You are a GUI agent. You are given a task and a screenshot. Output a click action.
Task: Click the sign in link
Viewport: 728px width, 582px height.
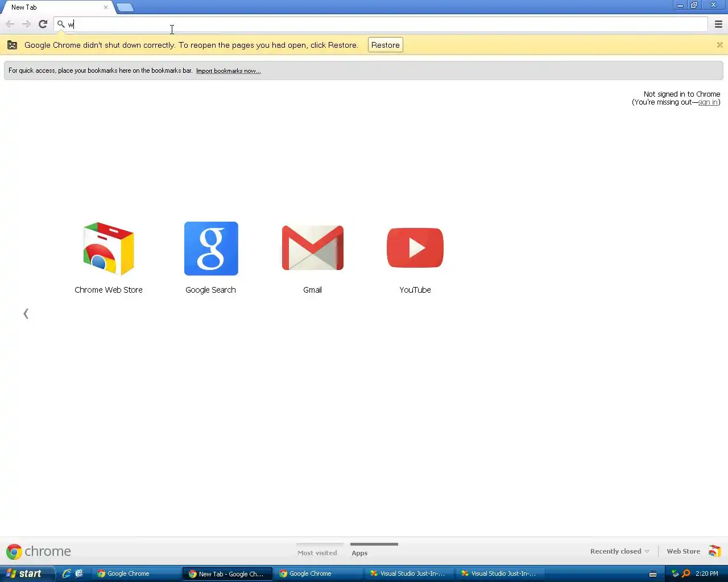(x=708, y=102)
